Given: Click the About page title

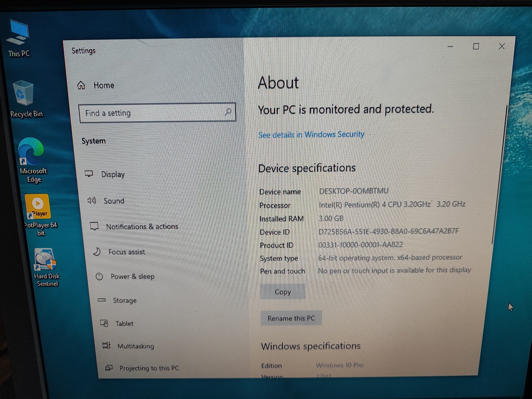Looking at the screenshot, I should 278,83.
